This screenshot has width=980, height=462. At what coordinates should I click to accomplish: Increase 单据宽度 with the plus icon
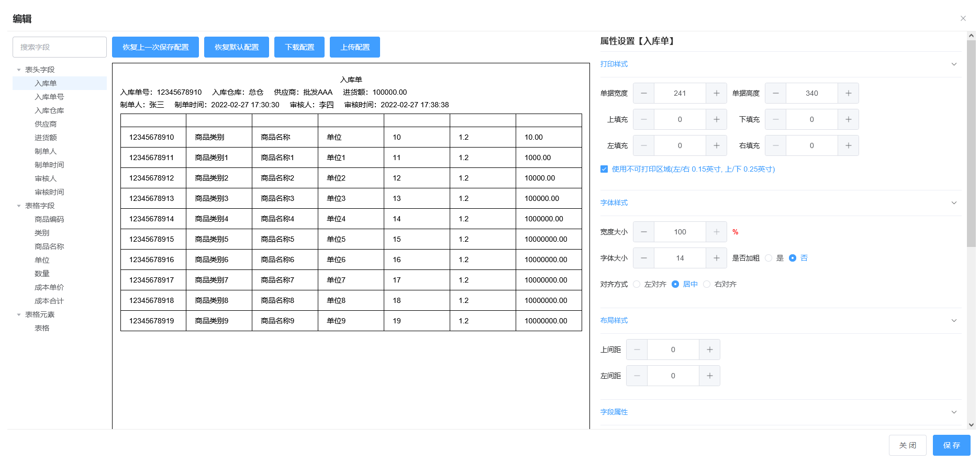tap(716, 93)
